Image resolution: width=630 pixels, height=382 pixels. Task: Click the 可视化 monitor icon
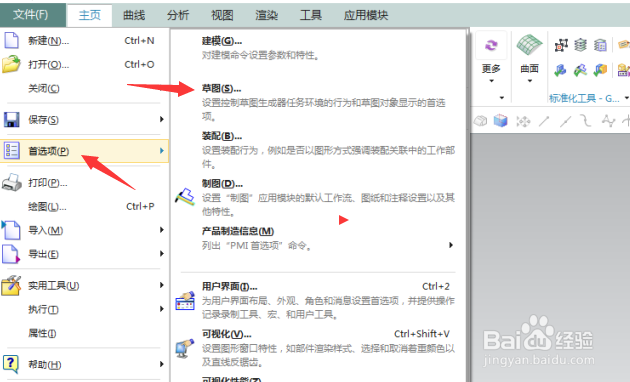point(185,348)
